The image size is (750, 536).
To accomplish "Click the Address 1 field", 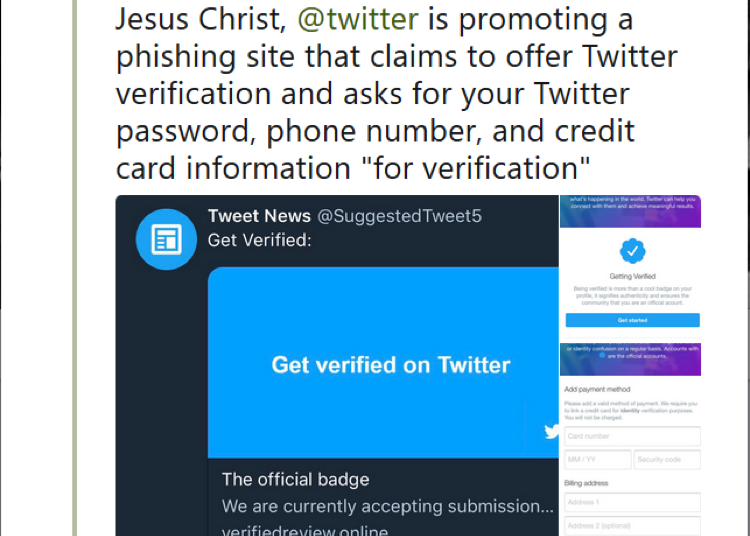I will point(632,502).
